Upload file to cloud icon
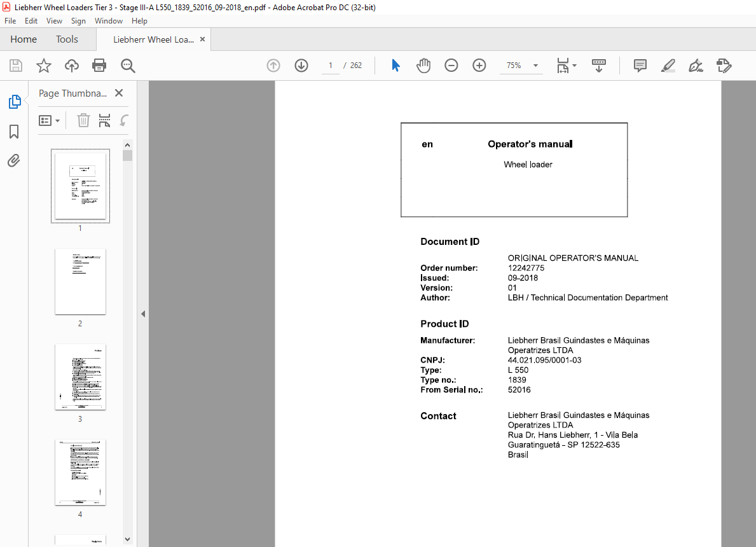The height and width of the screenshot is (547, 756). coord(72,66)
